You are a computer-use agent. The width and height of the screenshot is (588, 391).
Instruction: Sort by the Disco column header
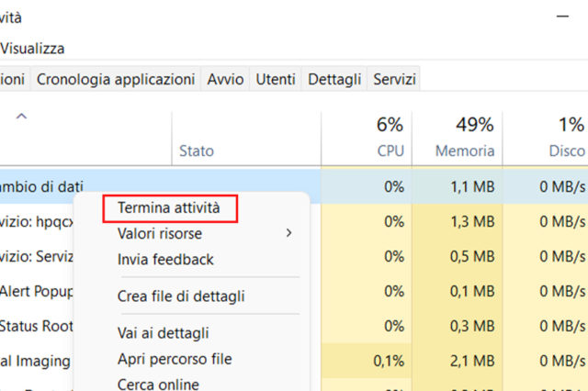tap(562, 138)
